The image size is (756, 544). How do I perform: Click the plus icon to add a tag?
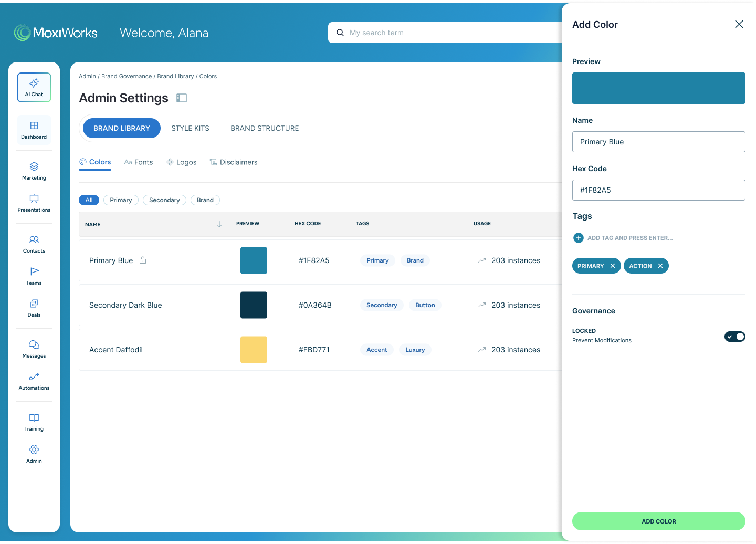tap(579, 238)
